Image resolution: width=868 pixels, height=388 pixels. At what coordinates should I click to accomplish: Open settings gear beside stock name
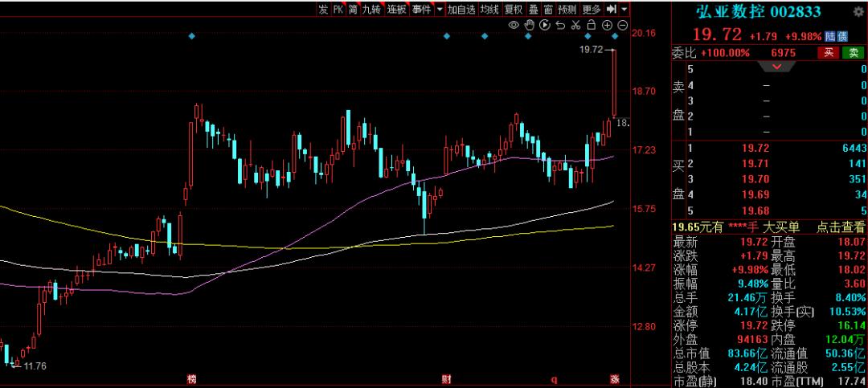pos(859,10)
